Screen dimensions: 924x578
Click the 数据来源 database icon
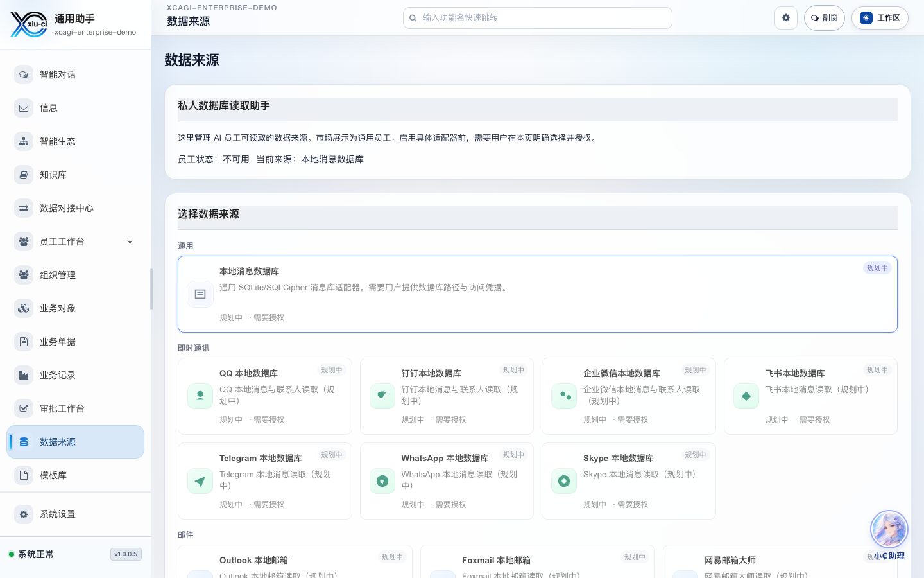[x=24, y=442]
